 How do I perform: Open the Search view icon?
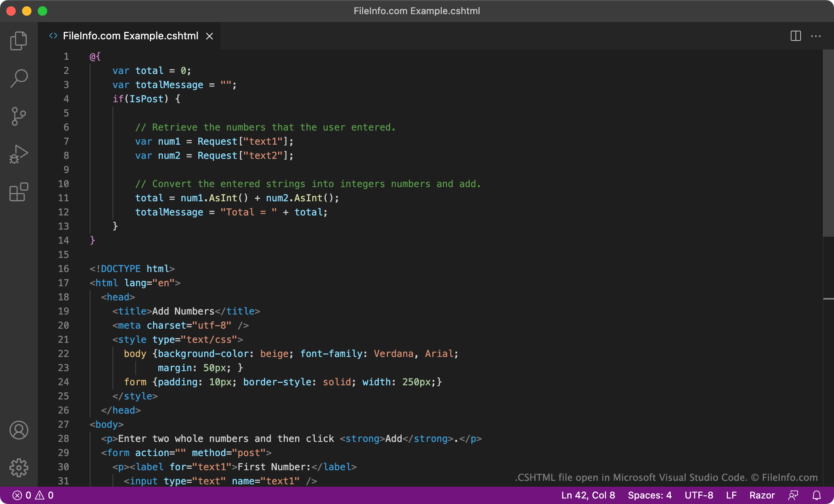pyautogui.click(x=18, y=78)
